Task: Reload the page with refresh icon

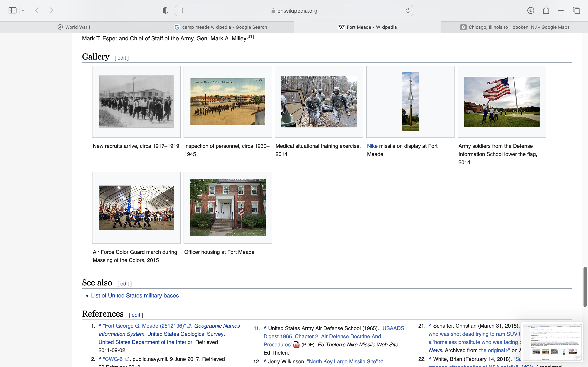Action: 408,10
